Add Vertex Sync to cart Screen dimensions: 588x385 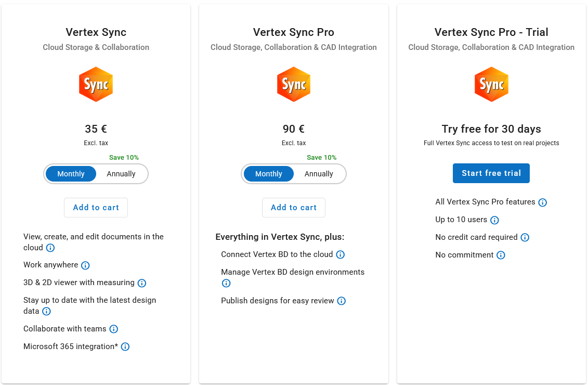(96, 208)
